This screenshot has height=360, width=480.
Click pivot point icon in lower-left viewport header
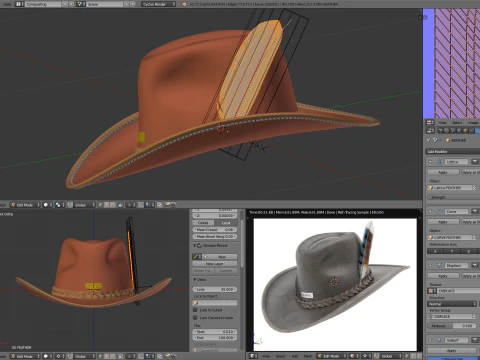(x=60, y=356)
